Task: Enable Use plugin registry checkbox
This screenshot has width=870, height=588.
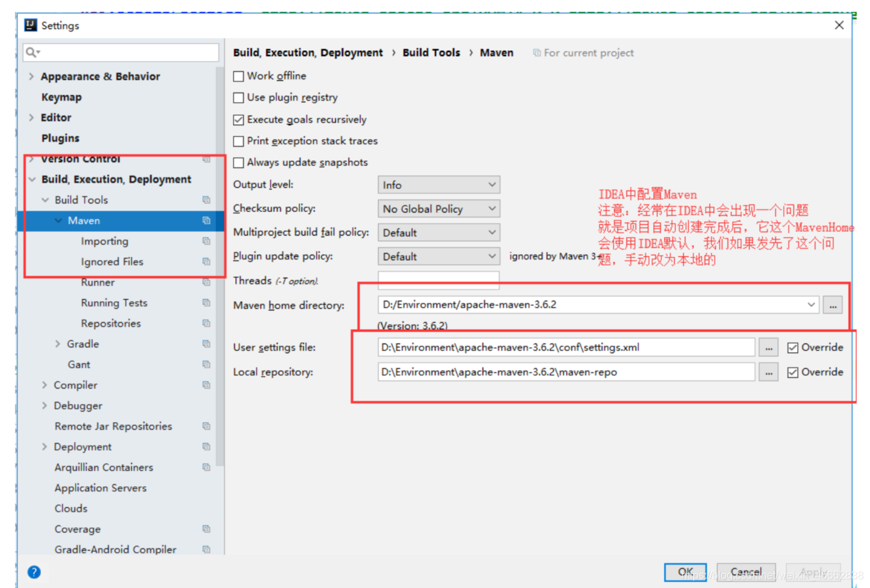Action: coord(238,98)
